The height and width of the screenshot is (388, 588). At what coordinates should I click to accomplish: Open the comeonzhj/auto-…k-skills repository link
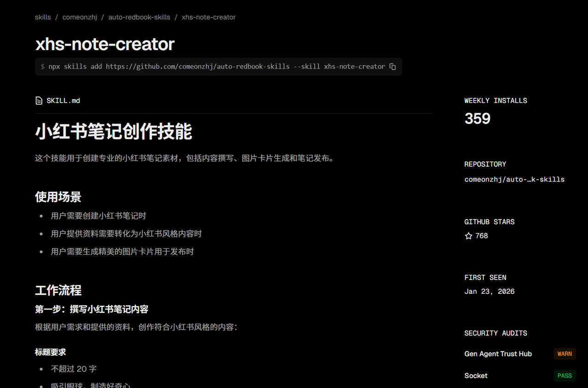(x=514, y=180)
